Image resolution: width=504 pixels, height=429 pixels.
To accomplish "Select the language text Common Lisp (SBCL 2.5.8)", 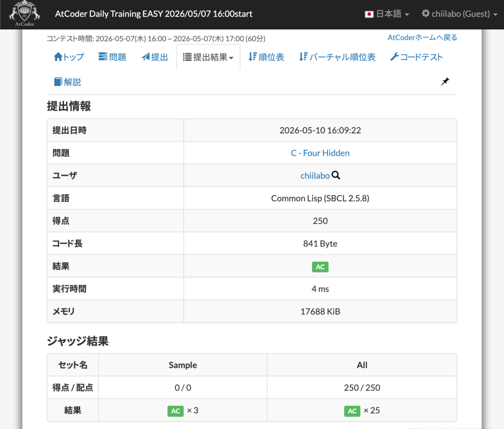I will 320,198.
